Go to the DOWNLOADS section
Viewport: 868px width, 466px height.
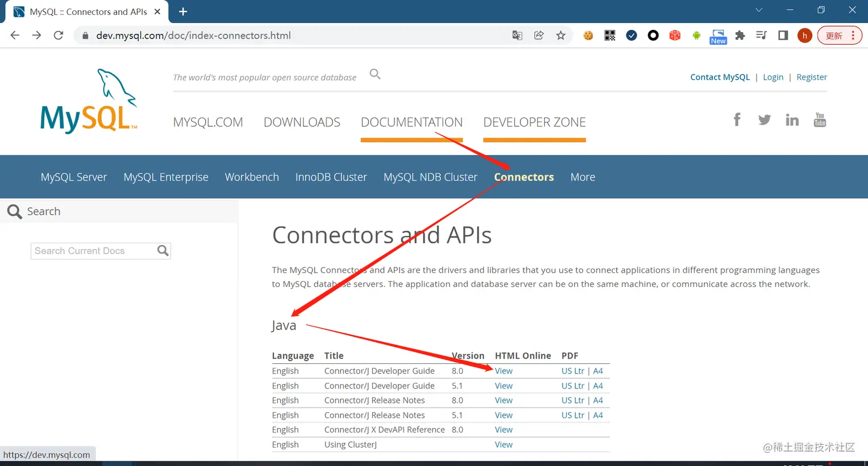point(302,122)
